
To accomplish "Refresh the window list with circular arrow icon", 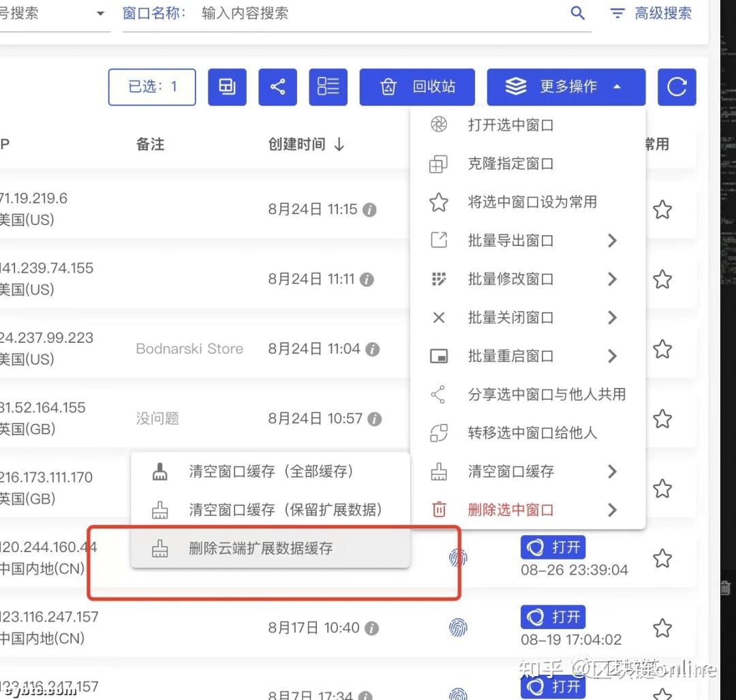I will coord(677,87).
